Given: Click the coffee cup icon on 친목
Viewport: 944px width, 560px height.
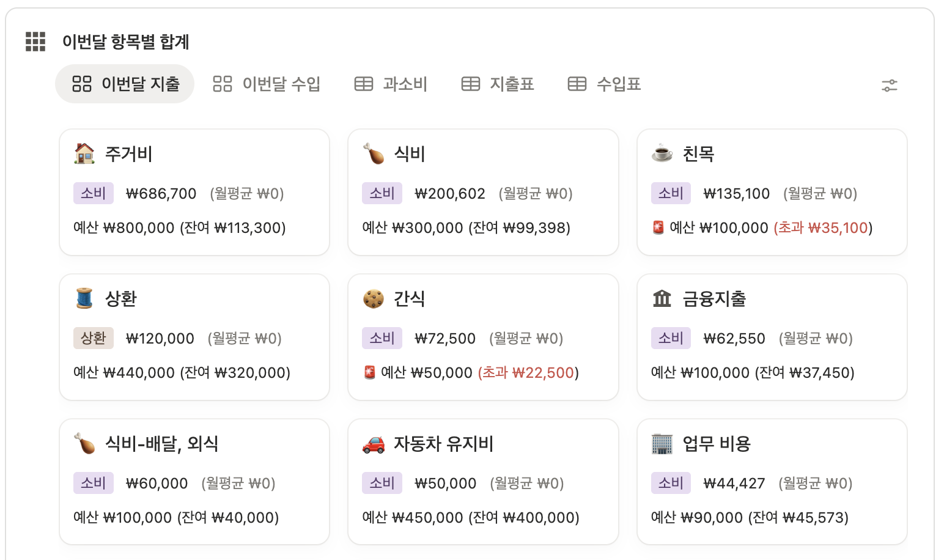Looking at the screenshot, I should coord(662,153).
